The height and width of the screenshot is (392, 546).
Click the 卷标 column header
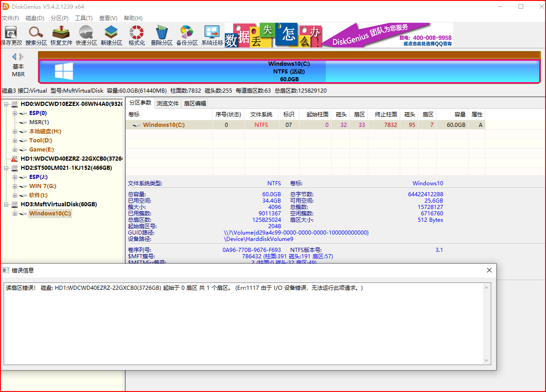click(x=169, y=115)
